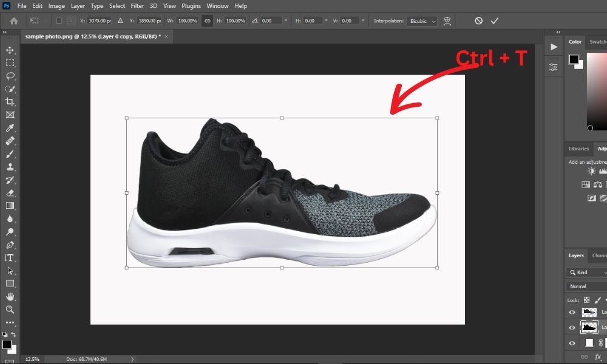This screenshot has height=364, width=607.
Task: Open the Properties panel sliders icon
Action: [x=554, y=67]
